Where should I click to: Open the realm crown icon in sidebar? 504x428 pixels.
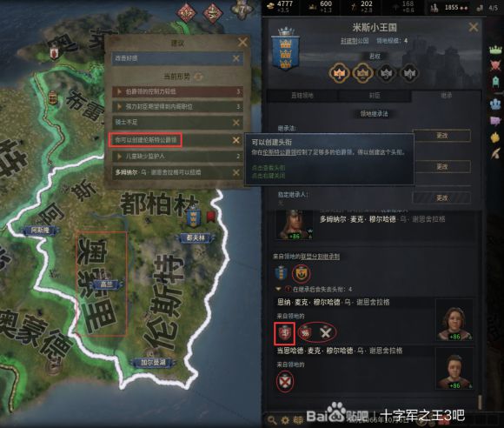pos(495,50)
